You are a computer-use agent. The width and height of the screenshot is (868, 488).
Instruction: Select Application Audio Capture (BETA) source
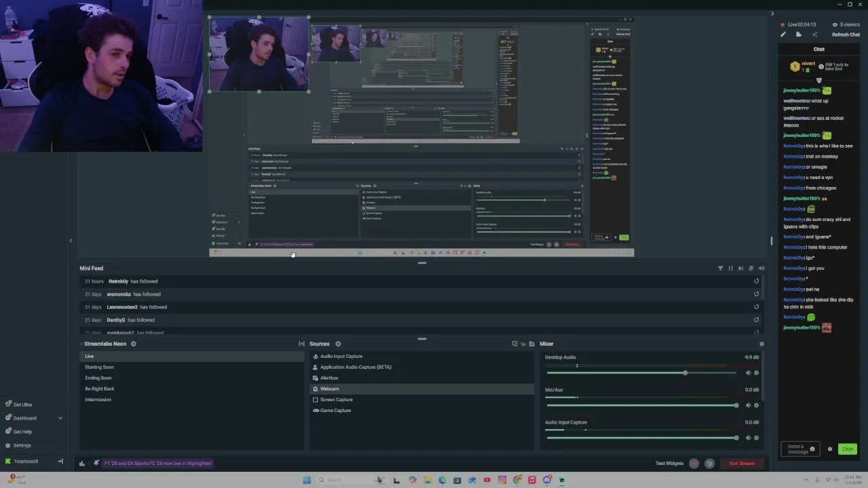tap(422, 367)
